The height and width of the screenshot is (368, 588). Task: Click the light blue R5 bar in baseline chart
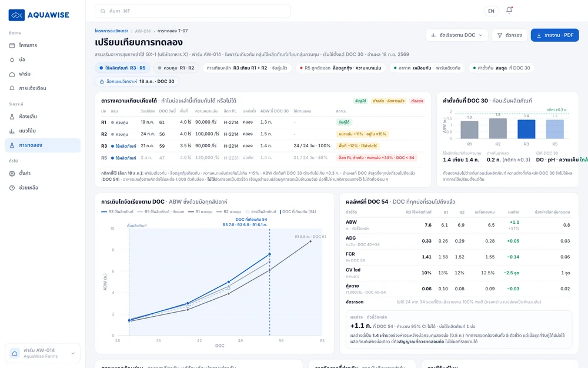554,129
